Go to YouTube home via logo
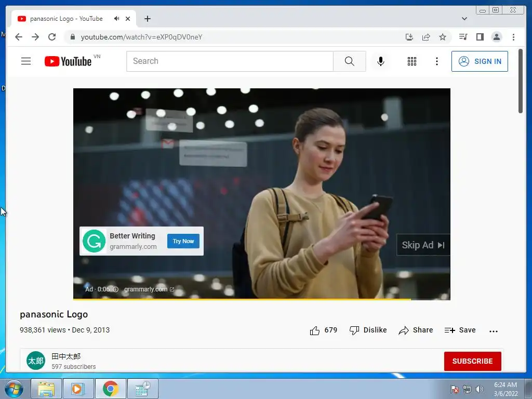Viewport: 532px width, 399px height. click(68, 61)
